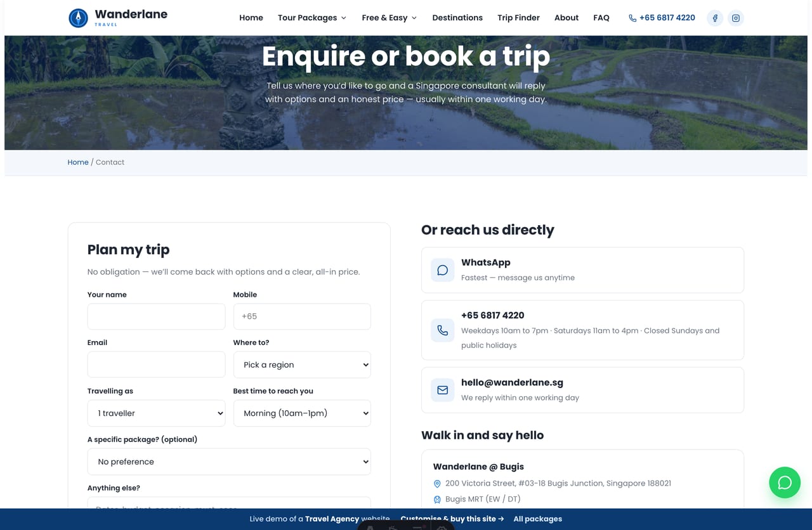Click the Customise & buy this site link
Screen dimensions: 812x530
coord(452,519)
